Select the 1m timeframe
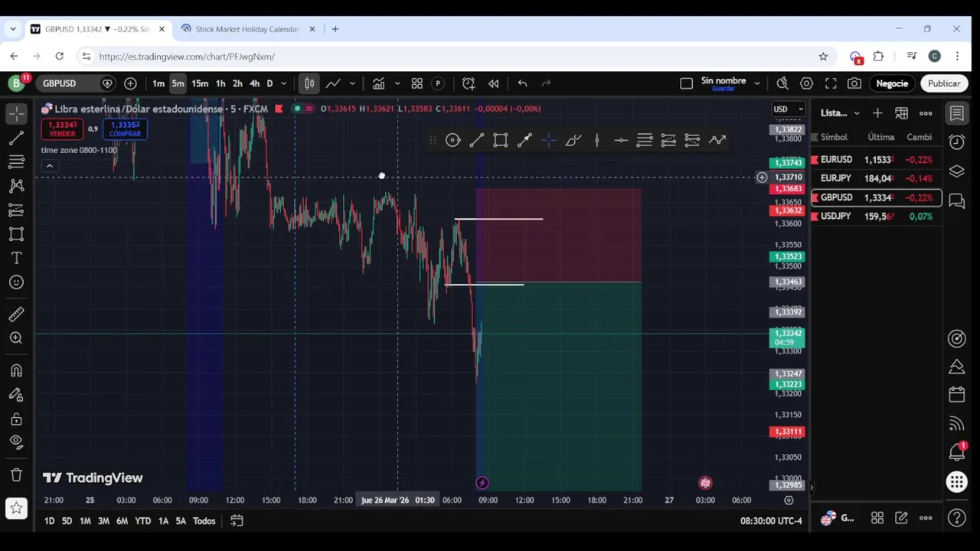 click(x=158, y=83)
